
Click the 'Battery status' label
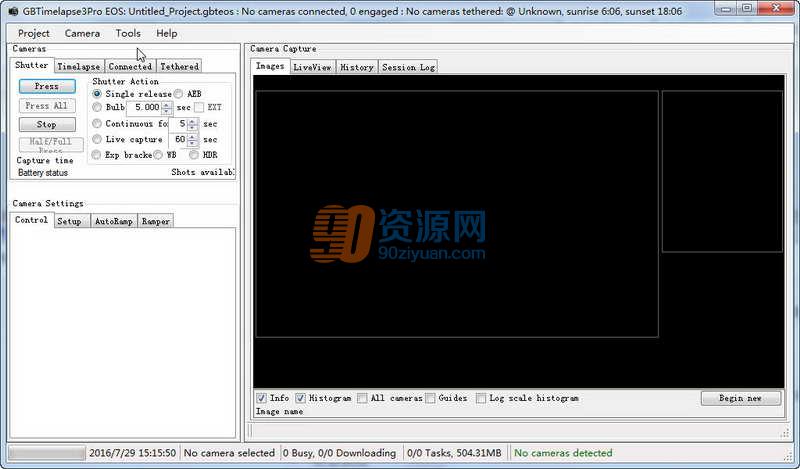[x=43, y=173]
